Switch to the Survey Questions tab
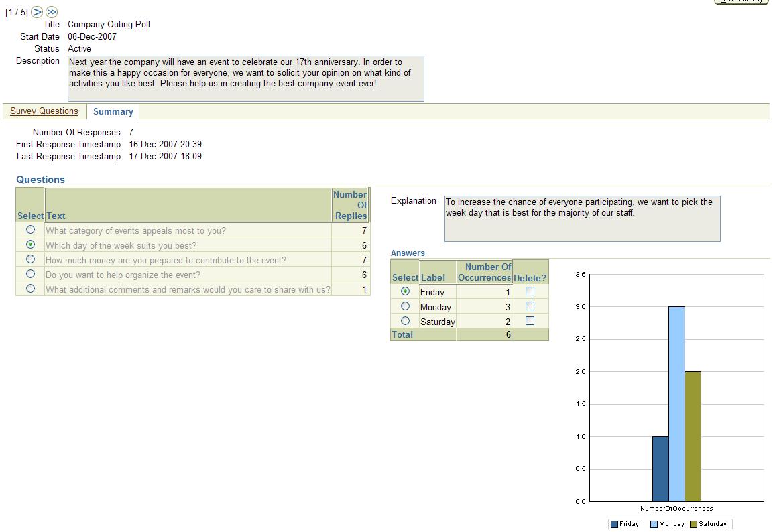This screenshot has height=532, width=773. [44, 111]
